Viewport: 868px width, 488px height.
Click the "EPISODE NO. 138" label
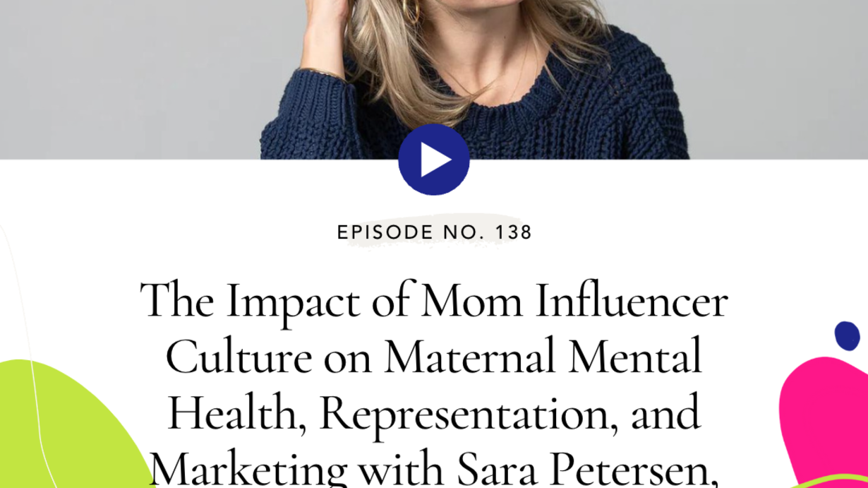434,232
